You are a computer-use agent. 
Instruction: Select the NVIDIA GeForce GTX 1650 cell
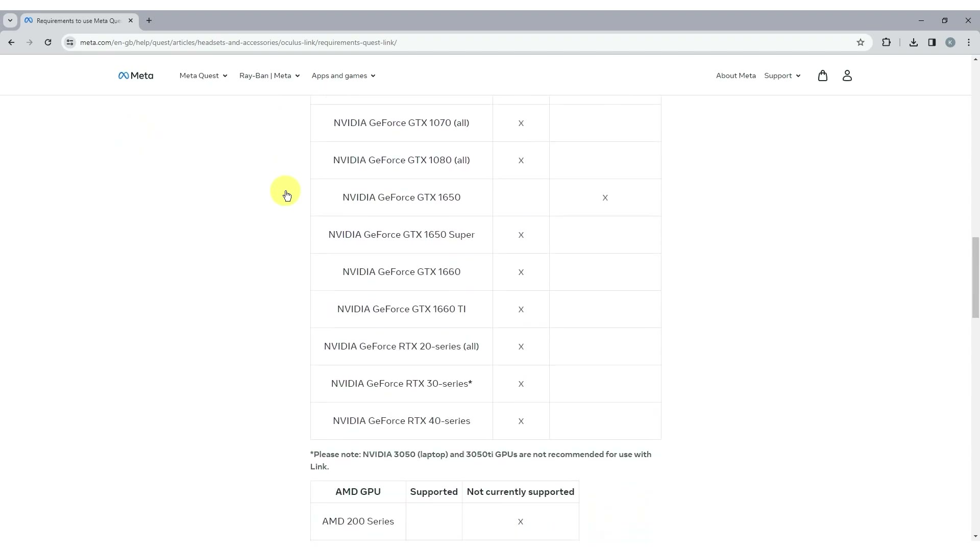coord(402,197)
